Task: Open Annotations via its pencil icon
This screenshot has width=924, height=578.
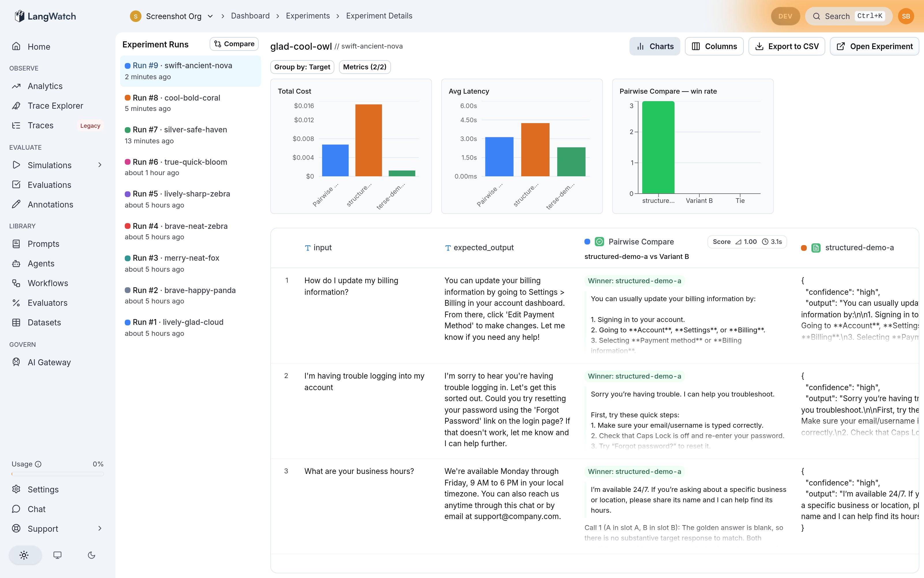Action: pyautogui.click(x=16, y=205)
